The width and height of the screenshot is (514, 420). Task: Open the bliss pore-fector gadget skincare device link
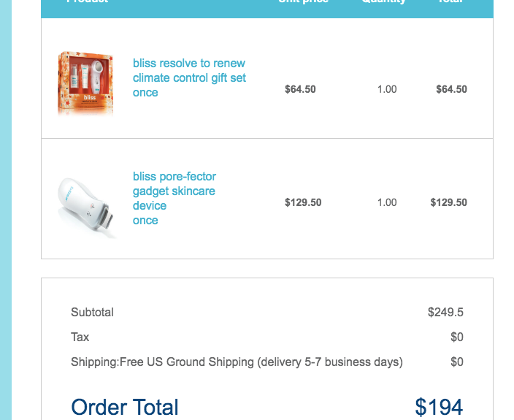click(x=174, y=191)
